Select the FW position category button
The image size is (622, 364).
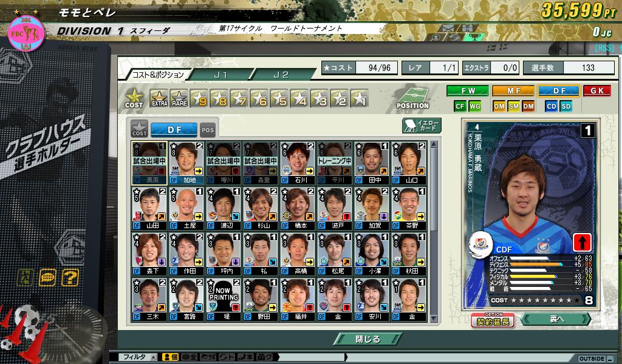click(x=467, y=91)
